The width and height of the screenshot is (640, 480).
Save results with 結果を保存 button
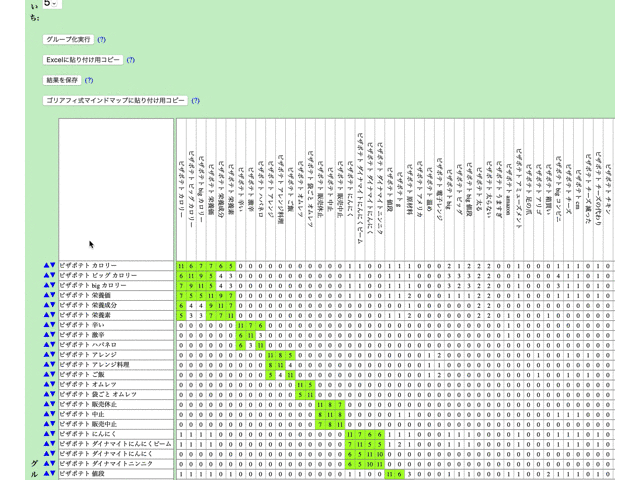tap(62, 80)
